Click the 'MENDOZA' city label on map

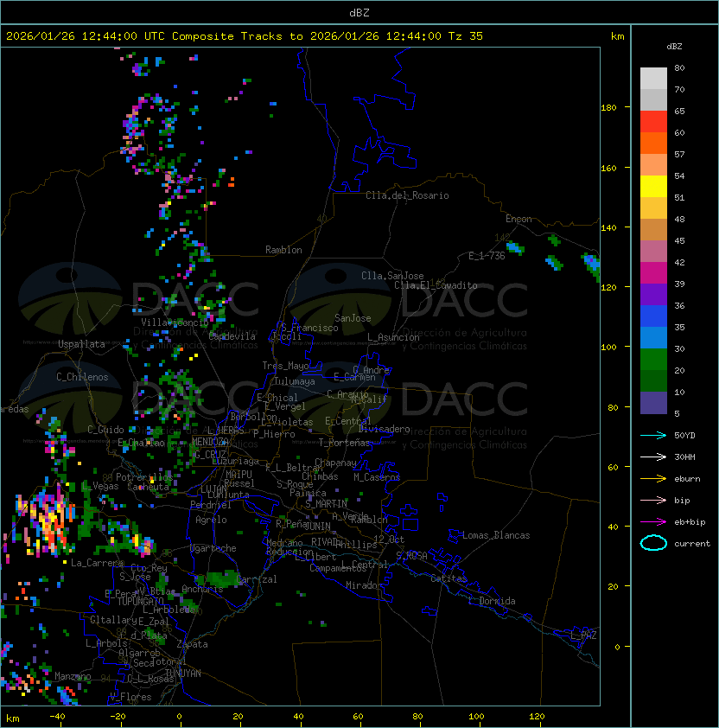tap(210, 441)
